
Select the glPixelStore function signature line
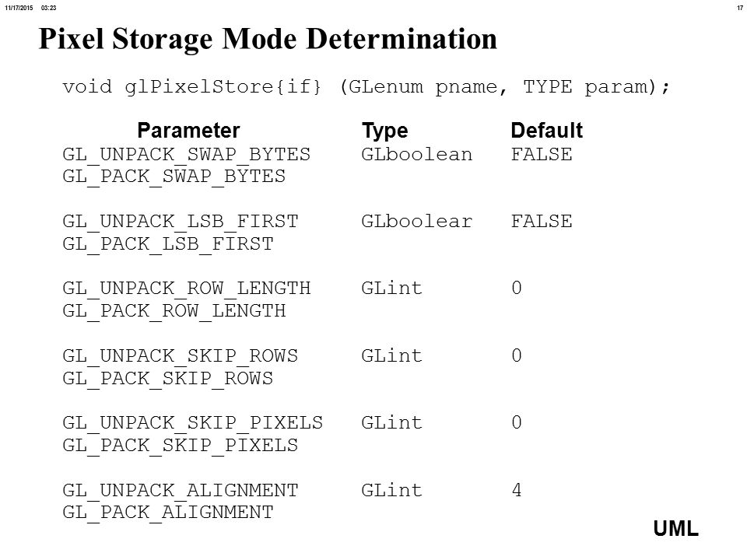click(x=366, y=86)
